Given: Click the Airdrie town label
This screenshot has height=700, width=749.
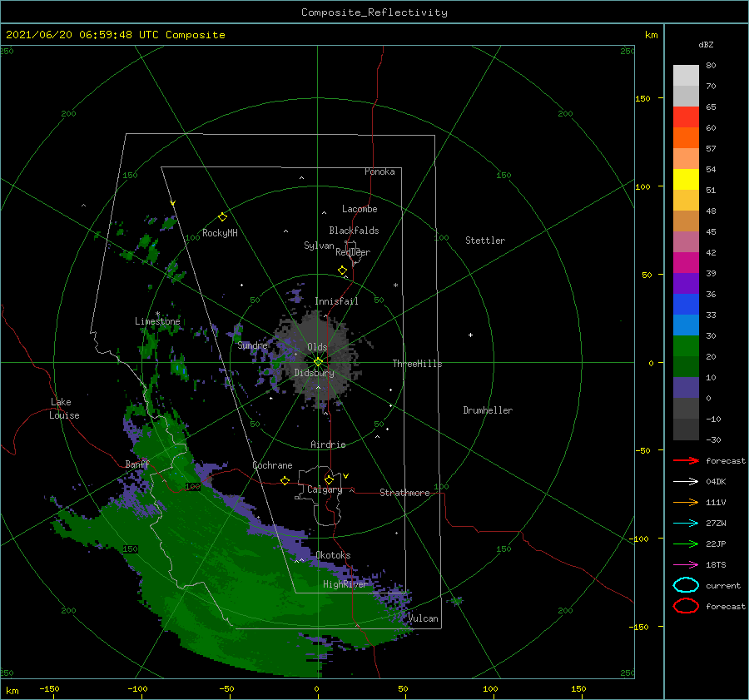Looking at the screenshot, I should [x=328, y=444].
